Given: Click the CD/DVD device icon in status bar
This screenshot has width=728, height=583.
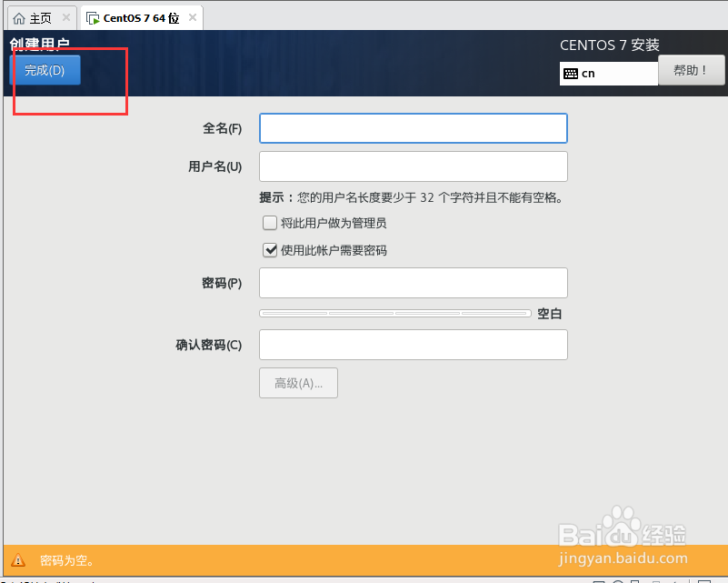Looking at the screenshot, I should 619,578.
